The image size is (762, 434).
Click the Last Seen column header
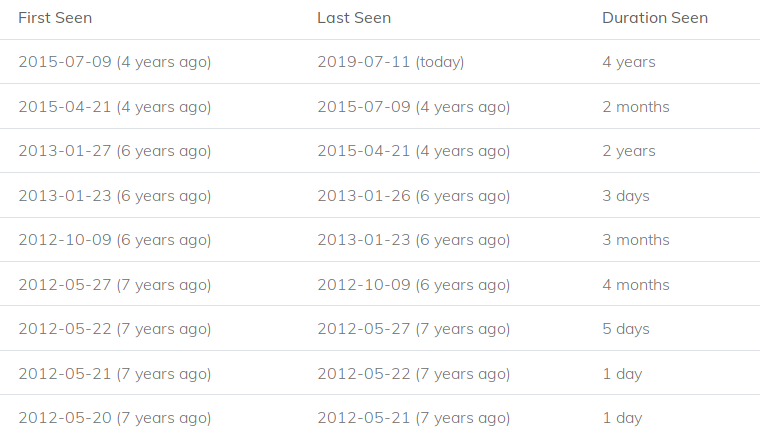click(x=354, y=18)
